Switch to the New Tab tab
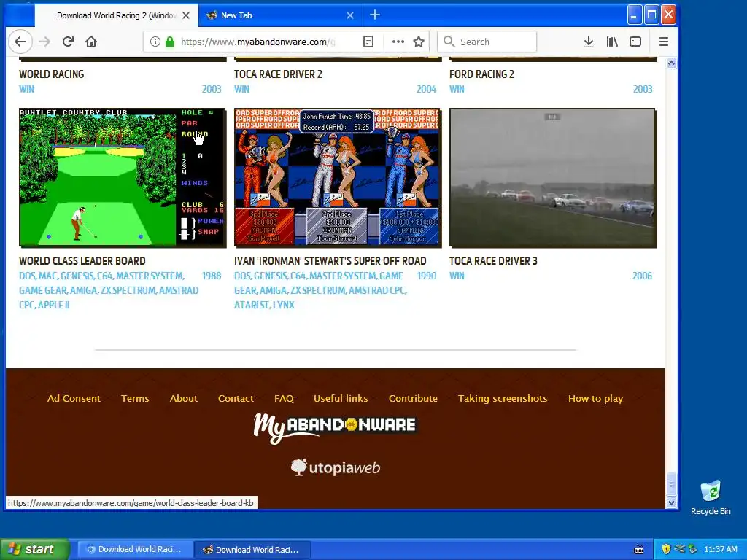 point(280,15)
